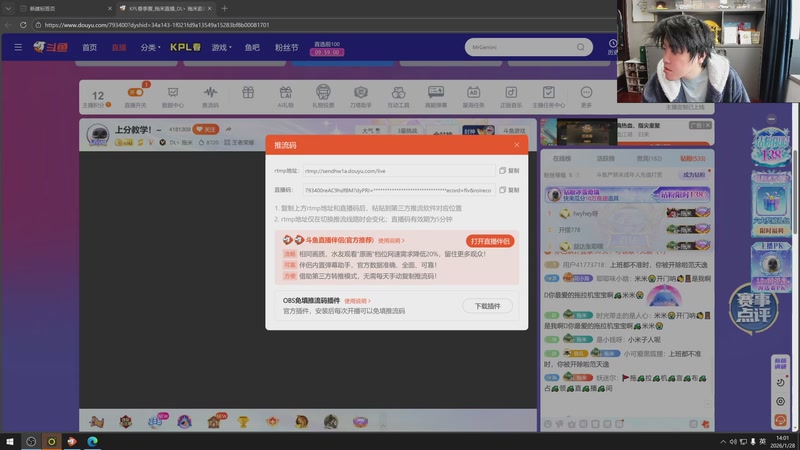Collapse the right sidebar with minus icon

point(771,119)
